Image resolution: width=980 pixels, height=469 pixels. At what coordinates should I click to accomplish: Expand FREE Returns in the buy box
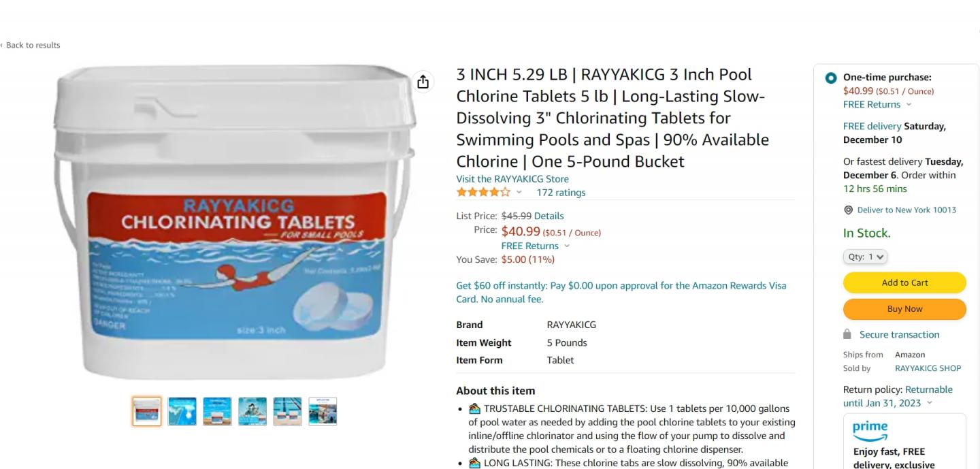(877, 104)
